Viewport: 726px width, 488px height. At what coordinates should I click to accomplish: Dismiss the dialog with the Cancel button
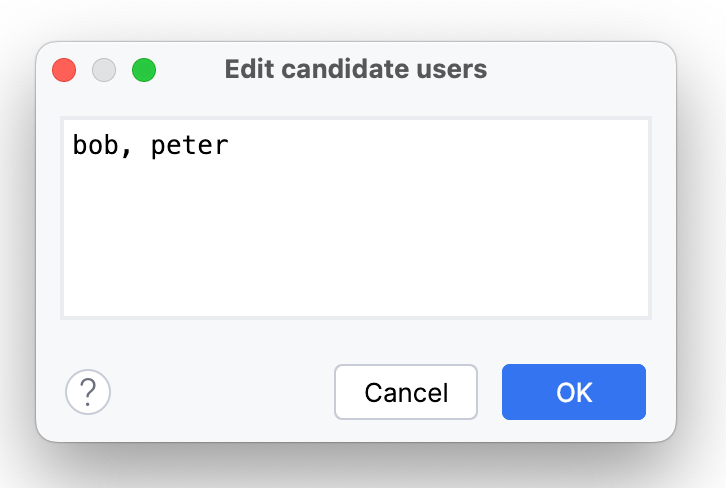point(406,392)
